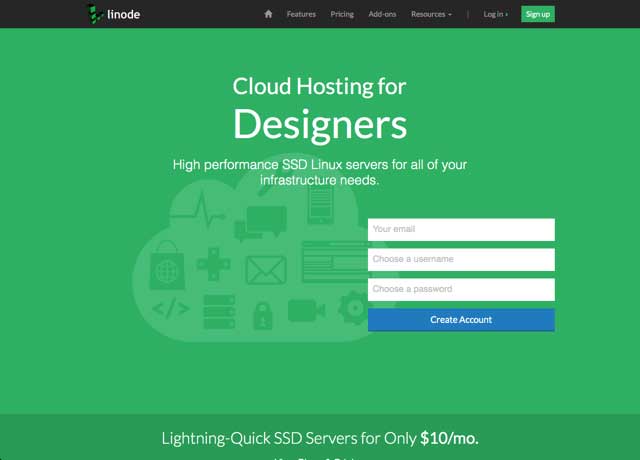640x460 pixels.
Task: Click the Create Account button
Action: click(461, 320)
